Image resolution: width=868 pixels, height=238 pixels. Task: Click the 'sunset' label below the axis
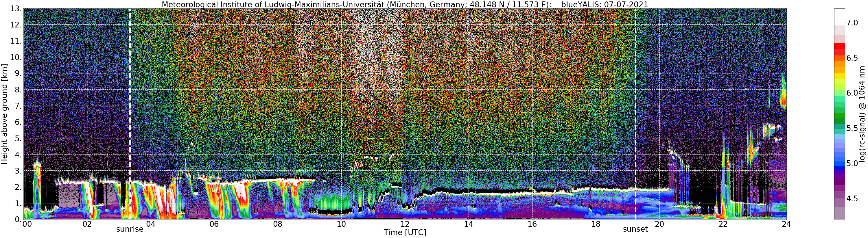(635, 229)
